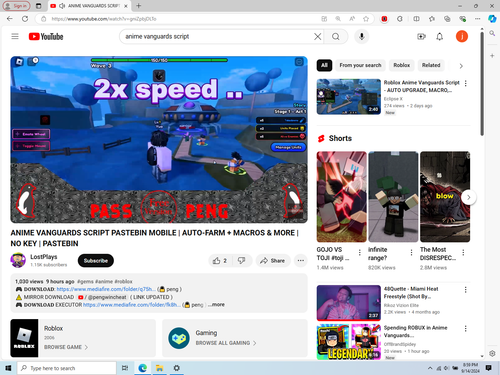Open the infinite range short thumbnail

pyautogui.click(x=393, y=197)
